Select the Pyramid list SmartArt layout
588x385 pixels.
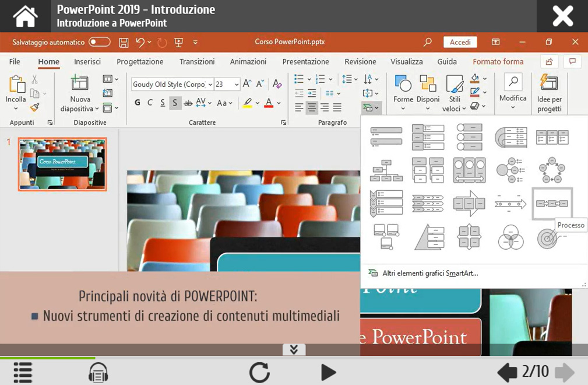[x=429, y=237]
